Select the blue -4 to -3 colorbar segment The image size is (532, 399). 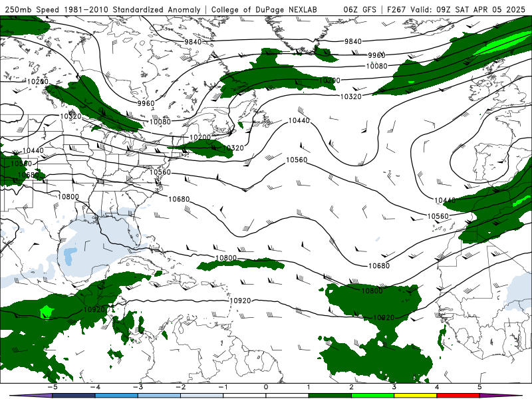point(116,396)
